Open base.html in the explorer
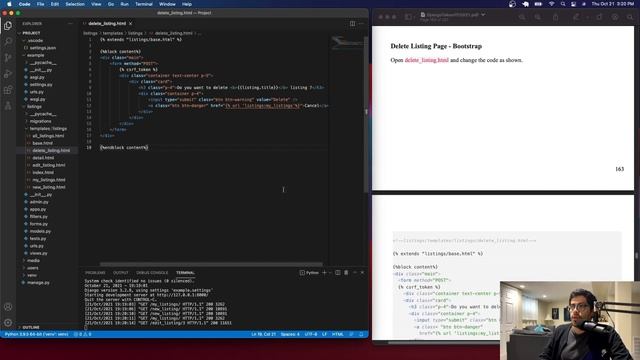Screen dimensions: 640x360 tap(42, 143)
